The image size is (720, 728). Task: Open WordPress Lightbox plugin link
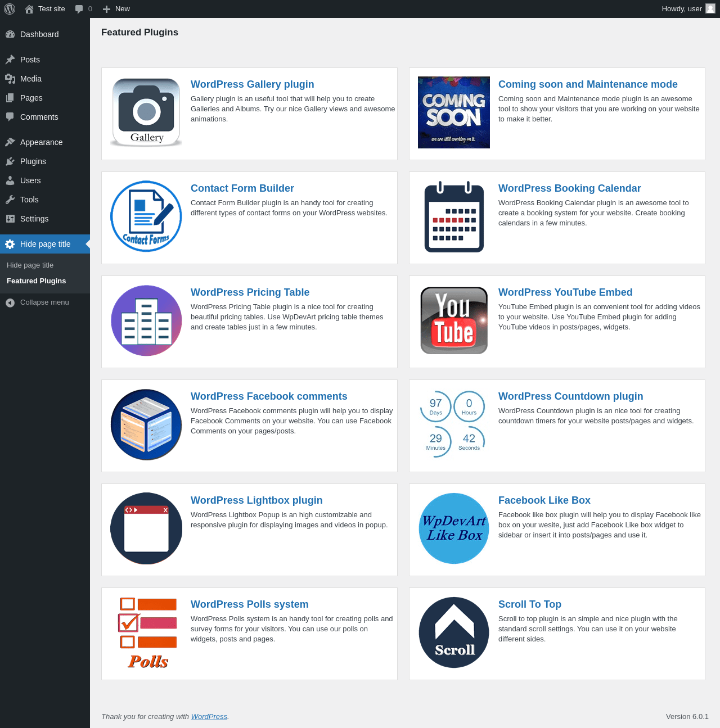pos(256,500)
